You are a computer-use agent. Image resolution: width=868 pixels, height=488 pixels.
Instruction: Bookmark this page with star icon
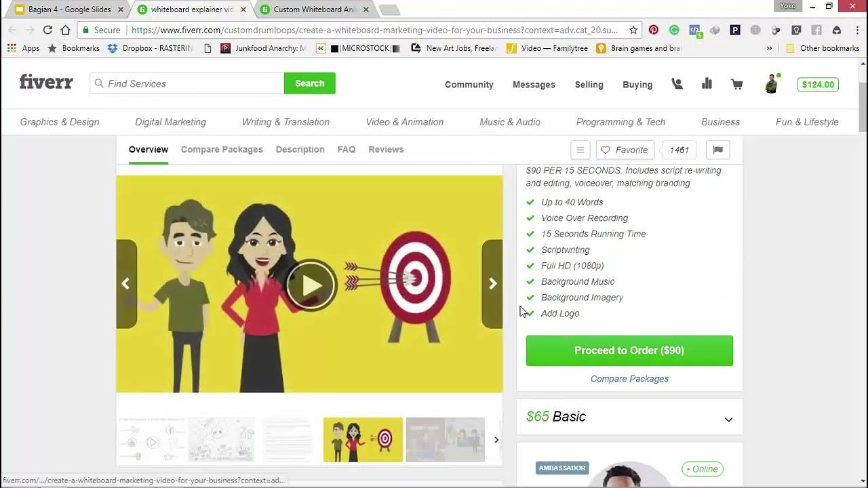coord(633,30)
